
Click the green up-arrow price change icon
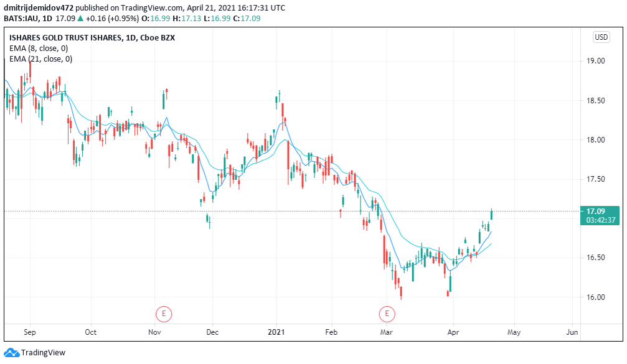click(x=80, y=19)
